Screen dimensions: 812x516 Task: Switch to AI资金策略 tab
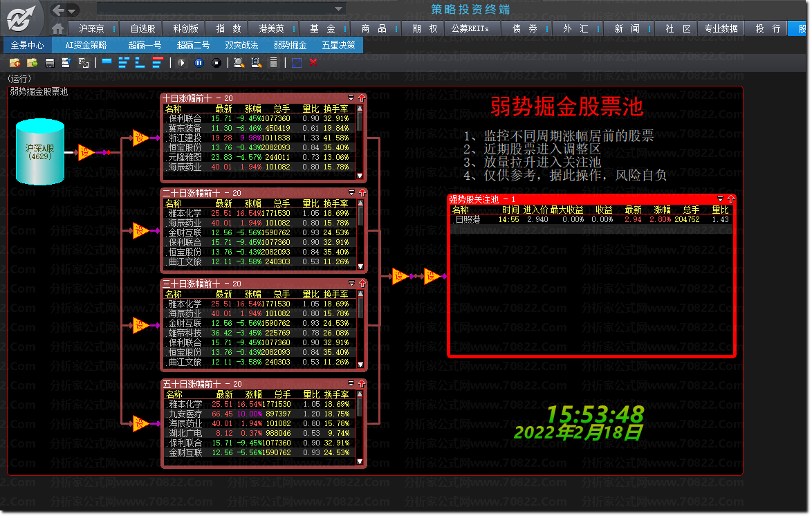[86, 46]
